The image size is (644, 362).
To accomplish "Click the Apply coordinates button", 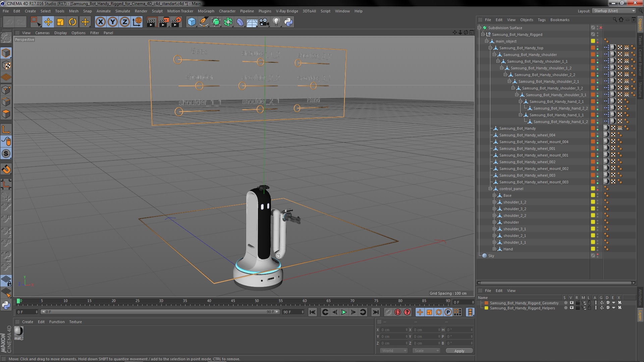I will 459,351.
